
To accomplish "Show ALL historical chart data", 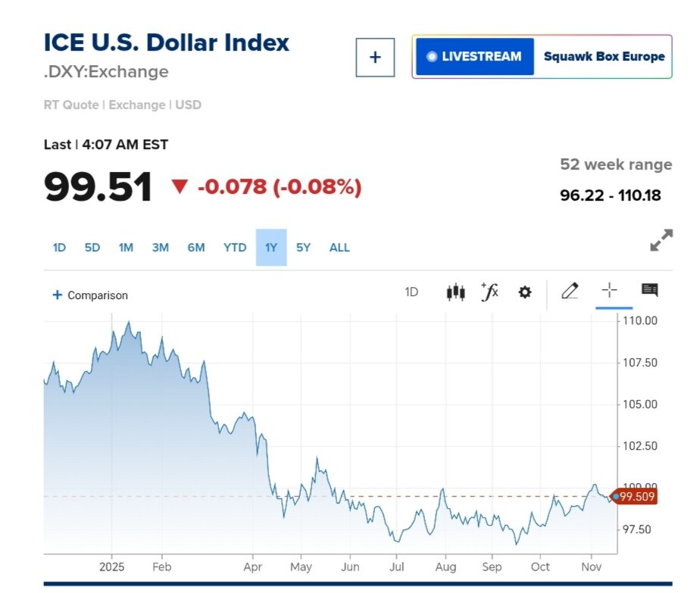I will pos(339,248).
